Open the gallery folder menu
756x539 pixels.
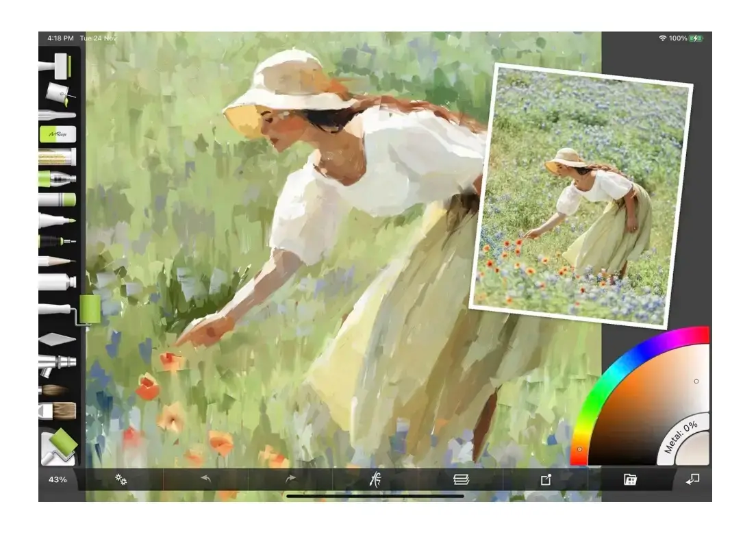click(x=631, y=479)
